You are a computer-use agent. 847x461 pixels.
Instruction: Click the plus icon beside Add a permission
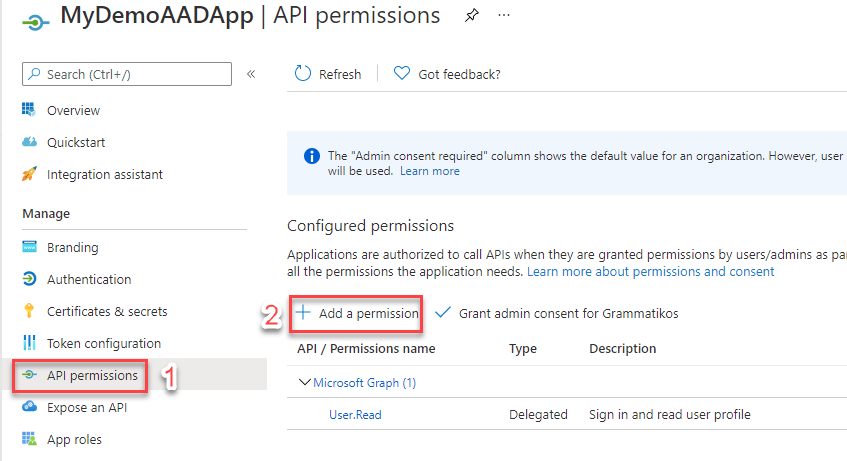coord(303,312)
